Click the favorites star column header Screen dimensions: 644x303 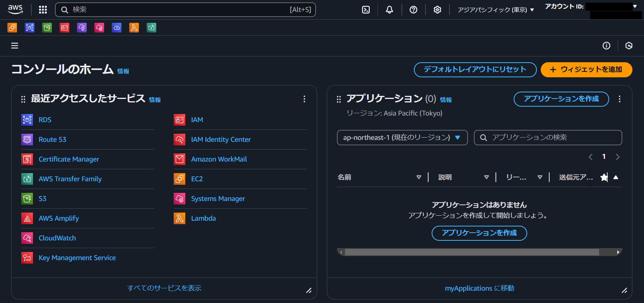pyautogui.click(x=604, y=177)
